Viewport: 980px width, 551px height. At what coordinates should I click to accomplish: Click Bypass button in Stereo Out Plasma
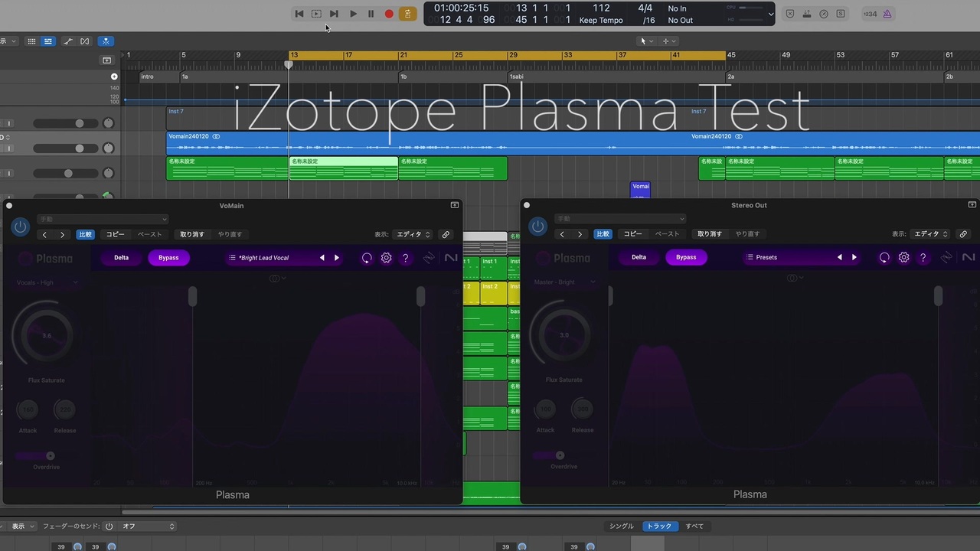(686, 257)
